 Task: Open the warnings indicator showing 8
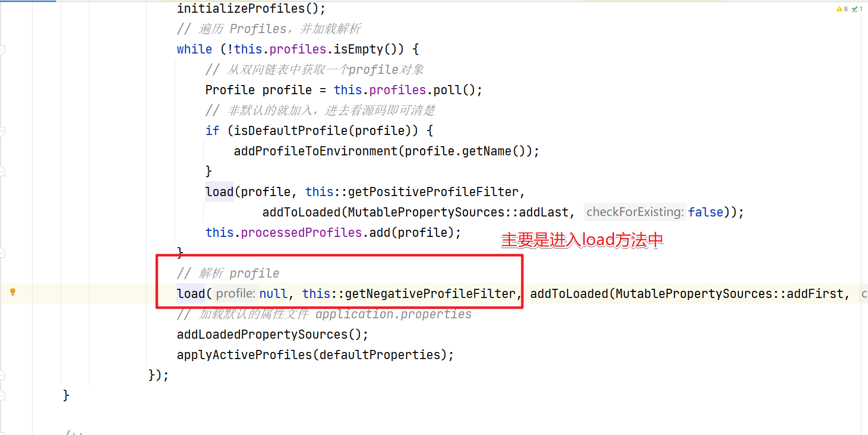click(842, 9)
